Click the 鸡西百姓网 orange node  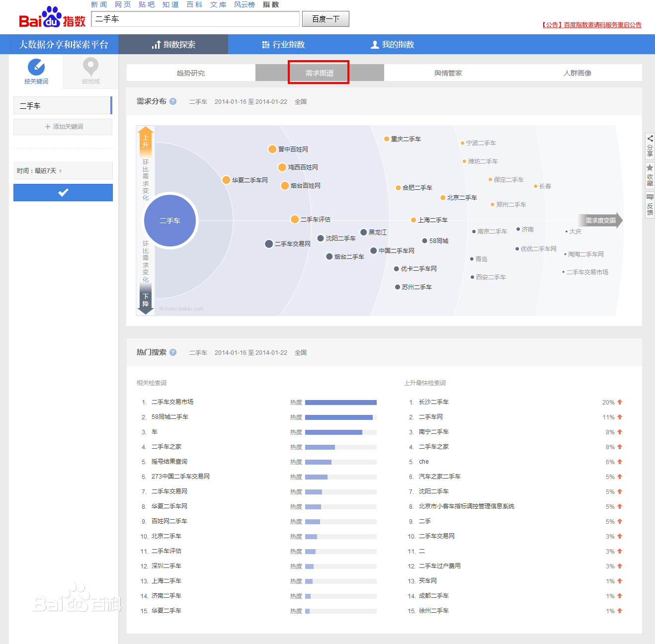282,167
